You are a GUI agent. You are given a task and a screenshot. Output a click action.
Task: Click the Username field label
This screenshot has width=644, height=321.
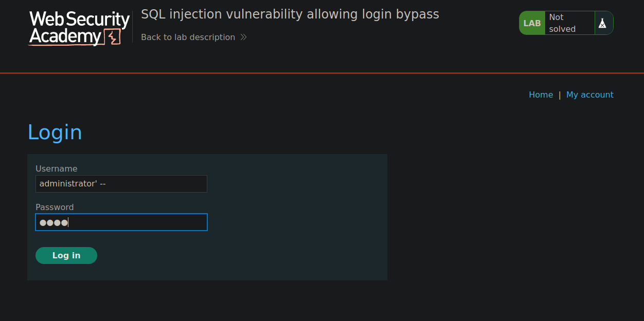(57, 168)
